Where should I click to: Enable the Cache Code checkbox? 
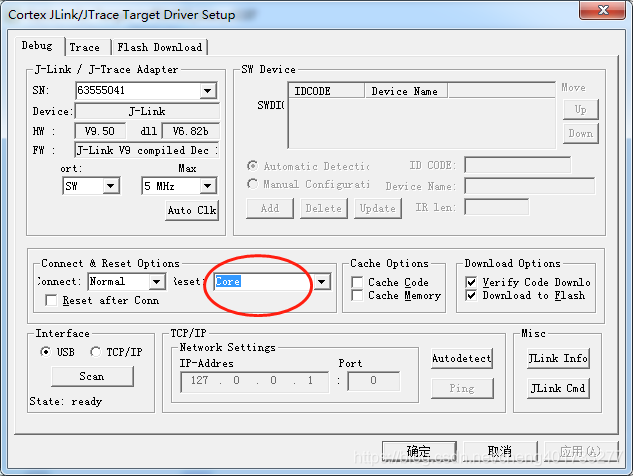(x=357, y=282)
